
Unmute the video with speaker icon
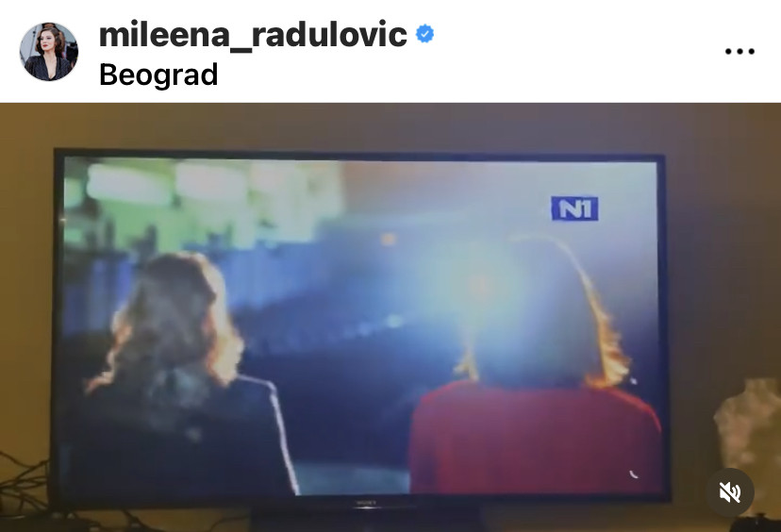tap(730, 492)
